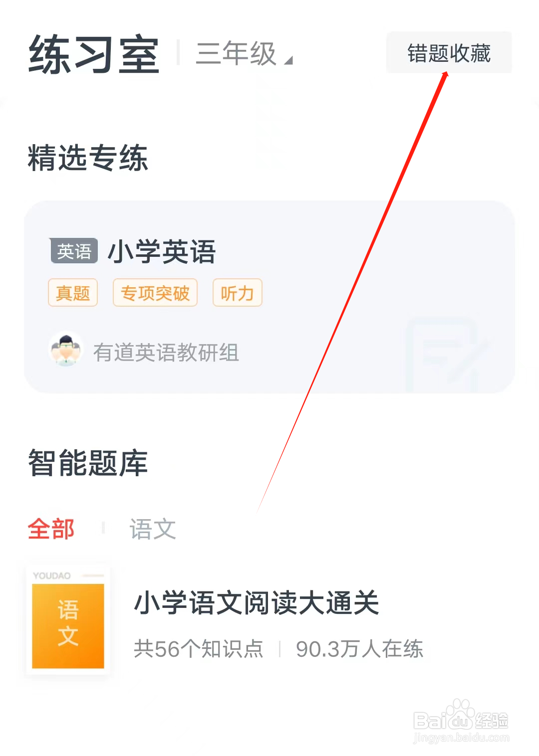Tap the 练习室 page title
This screenshot has height=756, width=539.
coord(94,55)
